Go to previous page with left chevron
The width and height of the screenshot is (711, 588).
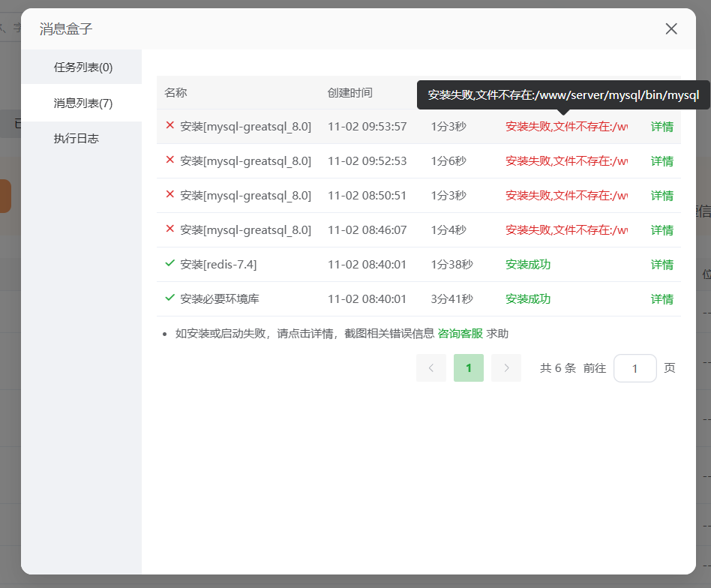[x=431, y=368]
